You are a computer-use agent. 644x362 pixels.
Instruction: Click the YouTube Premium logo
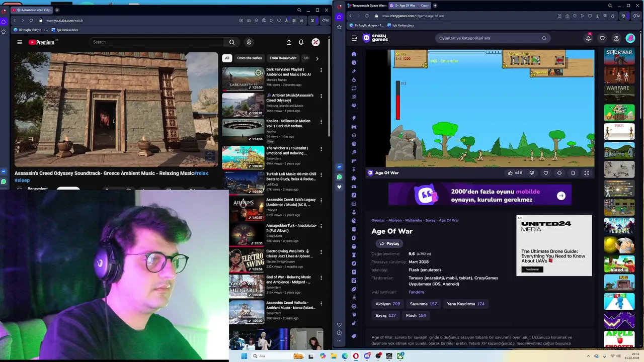tap(41, 42)
